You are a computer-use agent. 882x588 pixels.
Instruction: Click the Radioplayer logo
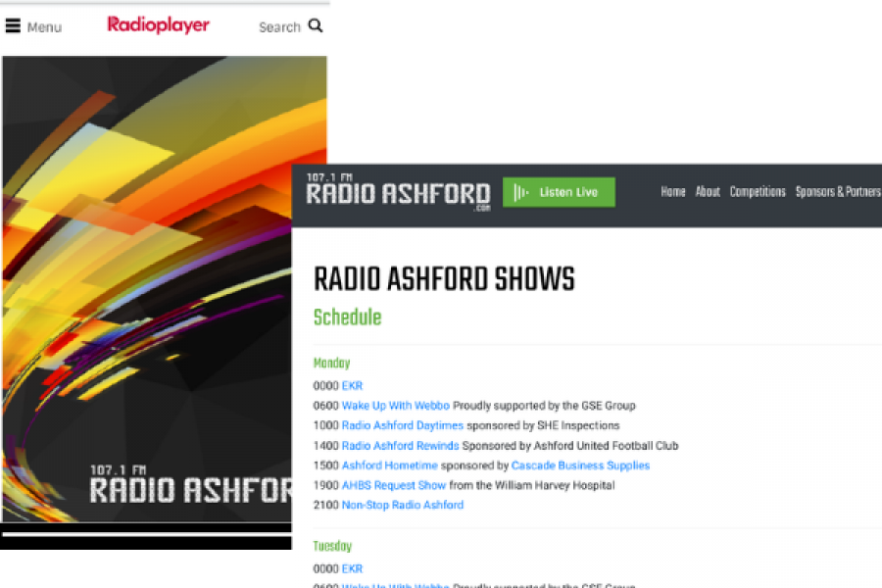[x=158, y=25]
